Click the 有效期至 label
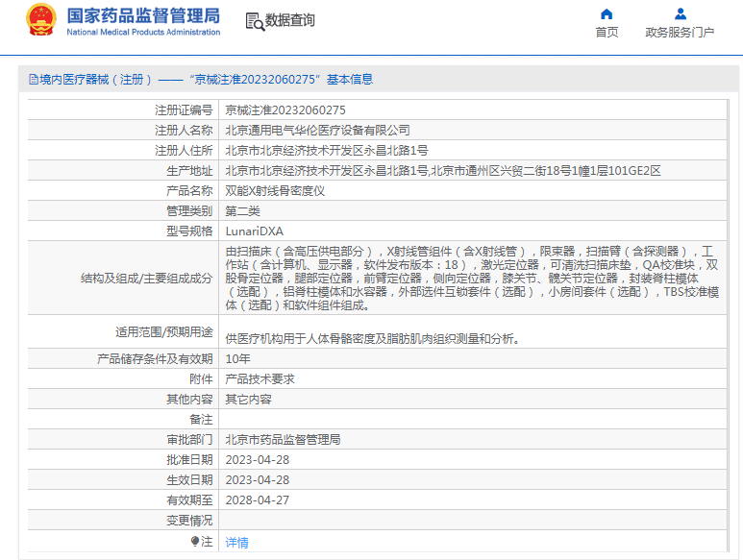Image resolution: width=743 pixels, height=560 pixels. click(x=189, y=499)
